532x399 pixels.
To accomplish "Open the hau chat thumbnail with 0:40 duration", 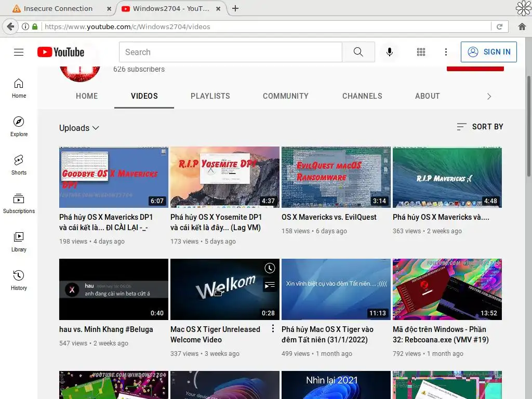I will (114, 289).
